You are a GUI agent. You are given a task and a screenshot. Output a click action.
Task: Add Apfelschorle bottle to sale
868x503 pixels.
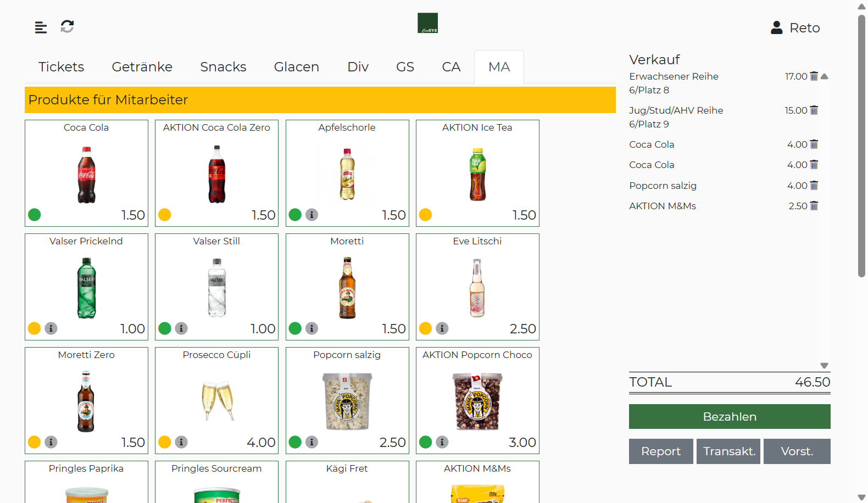click(x=347, y=175)
